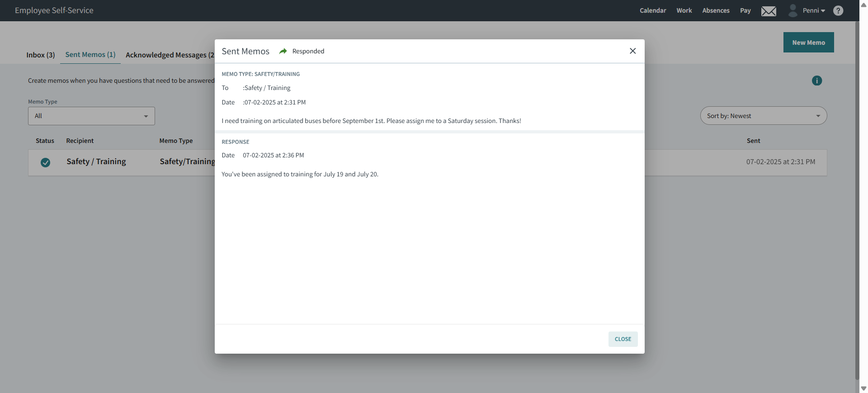Expand the Penni user menu
This screenshot has width=868, height=393.
click(814, 10)
